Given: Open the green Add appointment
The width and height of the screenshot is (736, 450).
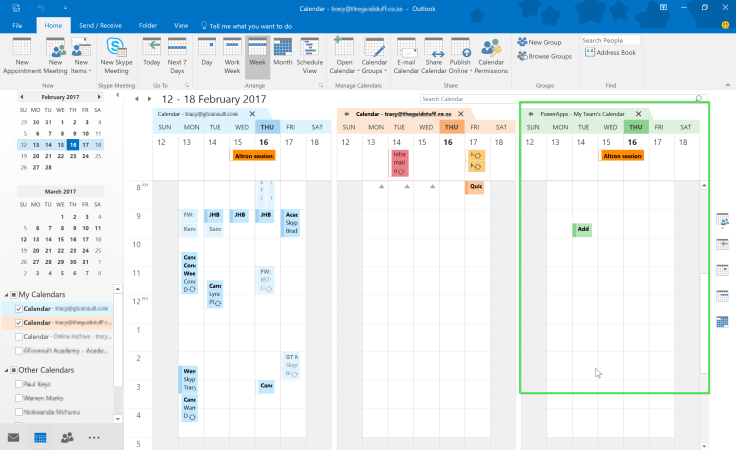Looking at the screenshot, I should 583,229.
